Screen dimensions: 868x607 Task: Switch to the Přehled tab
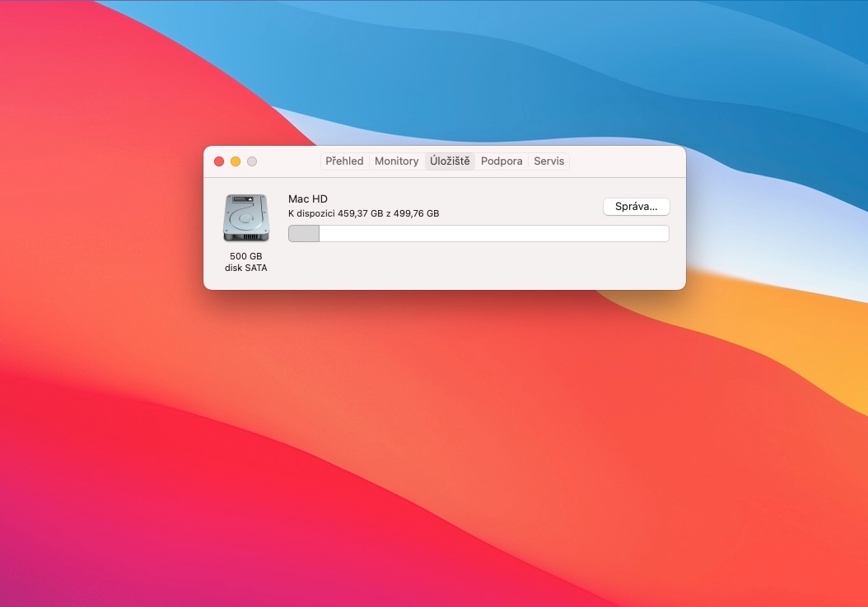tap(344, 161)
